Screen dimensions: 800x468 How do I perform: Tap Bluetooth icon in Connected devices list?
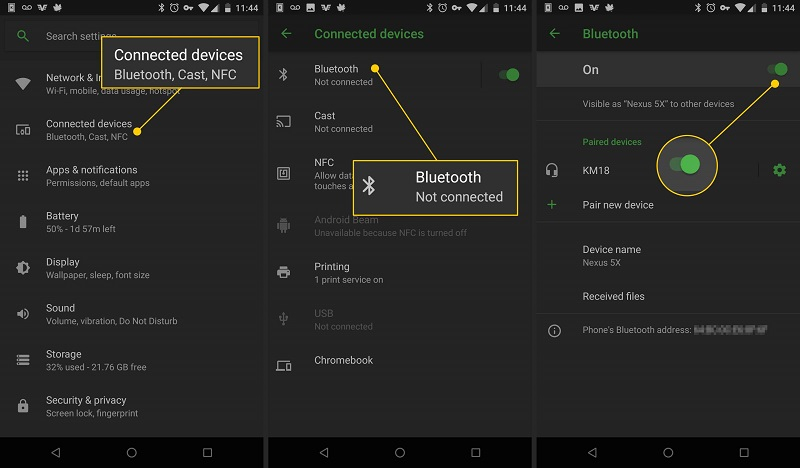coord(283,75)
